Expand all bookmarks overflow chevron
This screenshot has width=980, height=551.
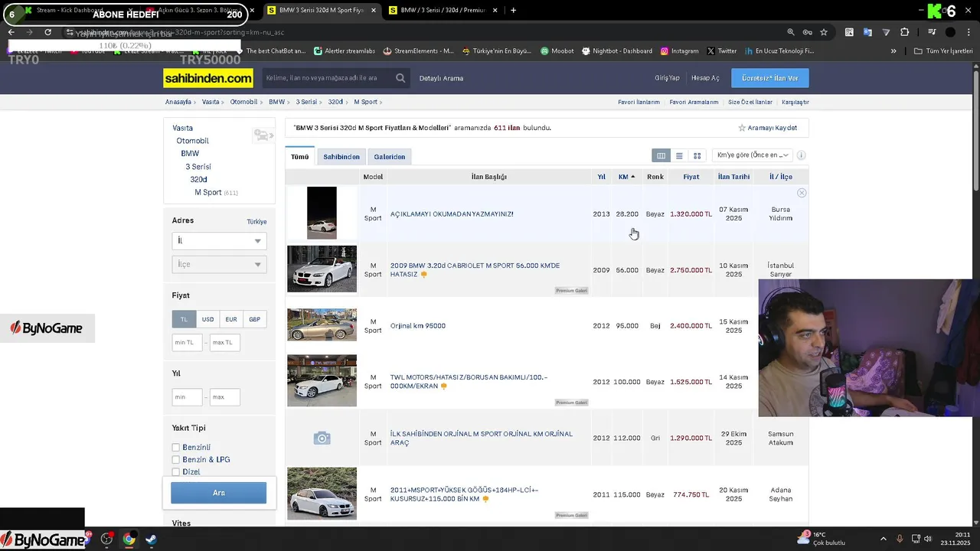point(893,51)
